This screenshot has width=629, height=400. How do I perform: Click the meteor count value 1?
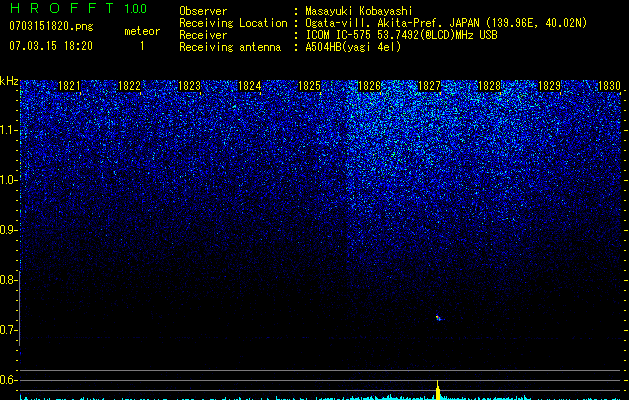[x=142, y=46]
